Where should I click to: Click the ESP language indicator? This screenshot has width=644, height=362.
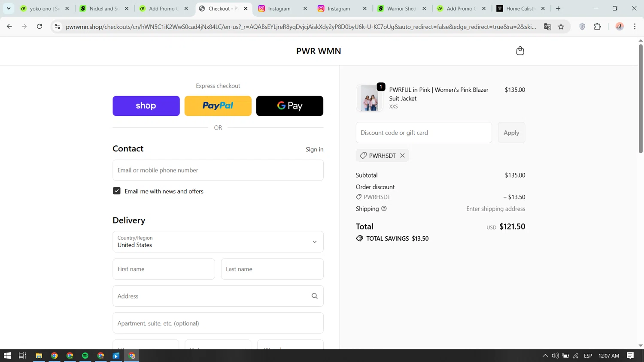[x=588, y=356]
